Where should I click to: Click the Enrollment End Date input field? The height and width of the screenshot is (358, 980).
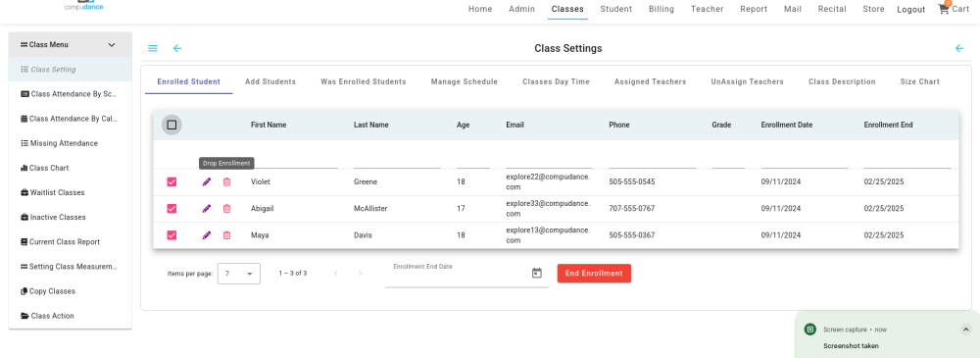[458, 274]
